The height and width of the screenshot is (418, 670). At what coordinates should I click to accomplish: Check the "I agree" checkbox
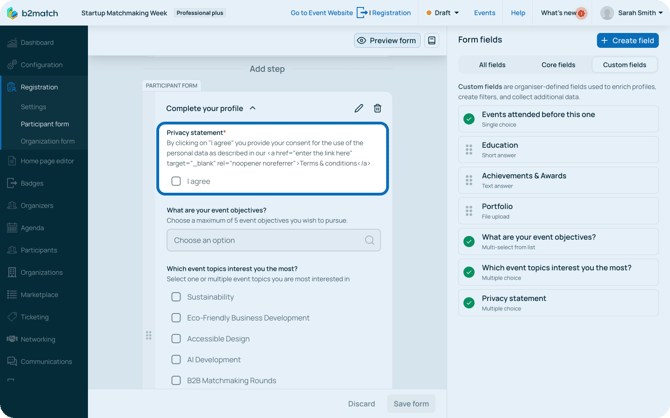[176, 181]
